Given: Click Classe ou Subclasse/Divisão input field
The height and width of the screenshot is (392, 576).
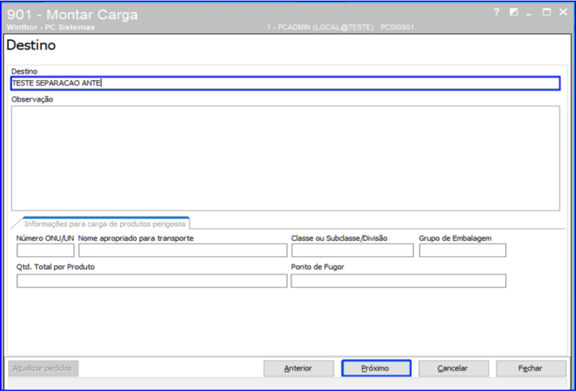Looking at the screenshot, I should [352, 250].
